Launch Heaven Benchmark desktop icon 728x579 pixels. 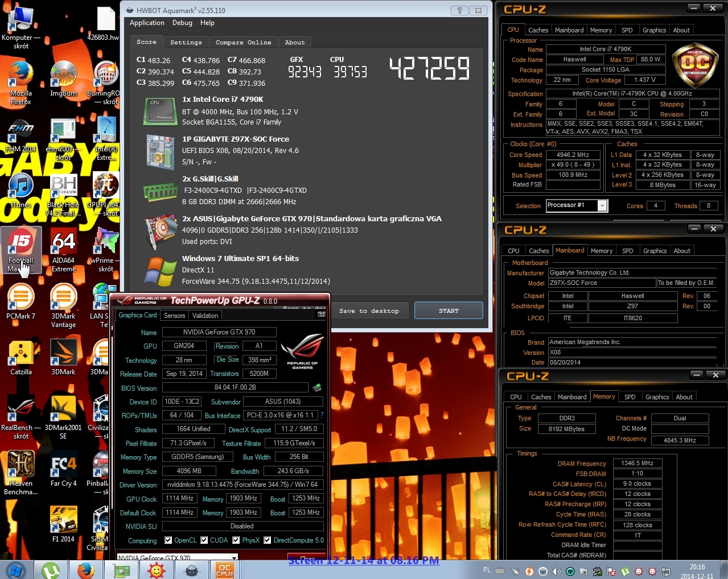tap(21, 473)
